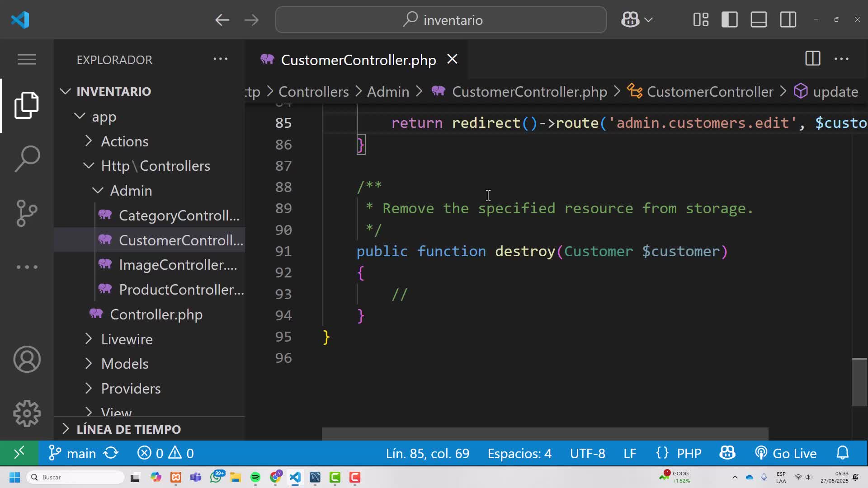
Task: Click Admin breadcrumb segment
Action: [x=388, y=92]
